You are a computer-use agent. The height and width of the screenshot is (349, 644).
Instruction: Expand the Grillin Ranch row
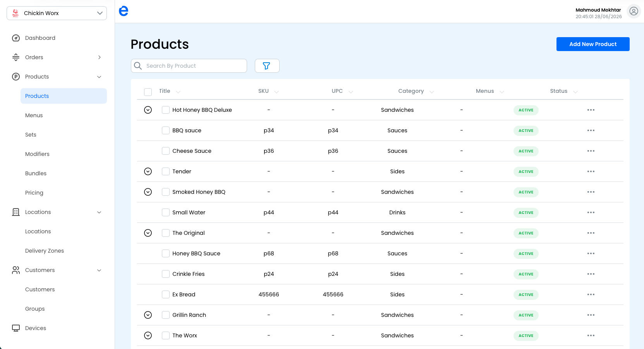[x=148, y=315]
